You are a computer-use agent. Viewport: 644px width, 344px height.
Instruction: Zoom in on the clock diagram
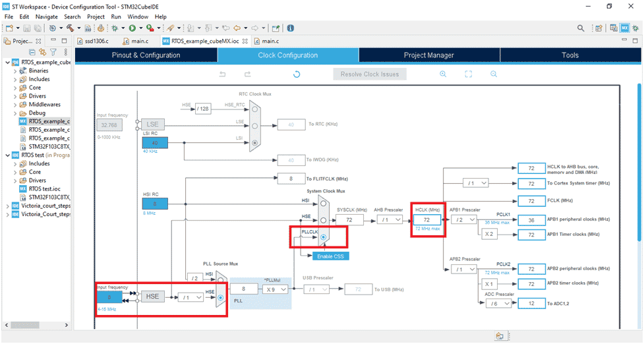[x=443, y=74]
